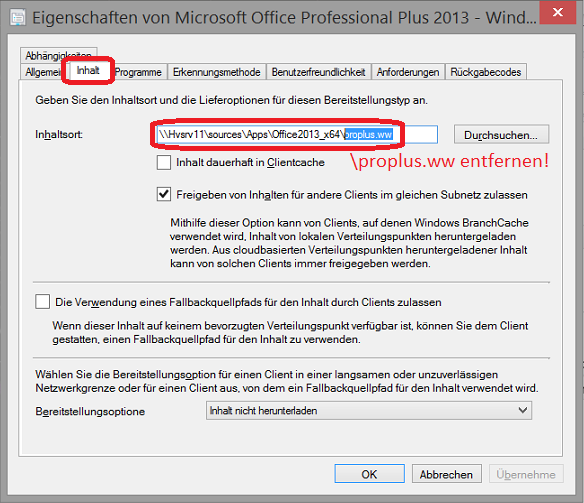Select the Inhalt tab
The image size is (584, 503).
click(x=88, y=70)
